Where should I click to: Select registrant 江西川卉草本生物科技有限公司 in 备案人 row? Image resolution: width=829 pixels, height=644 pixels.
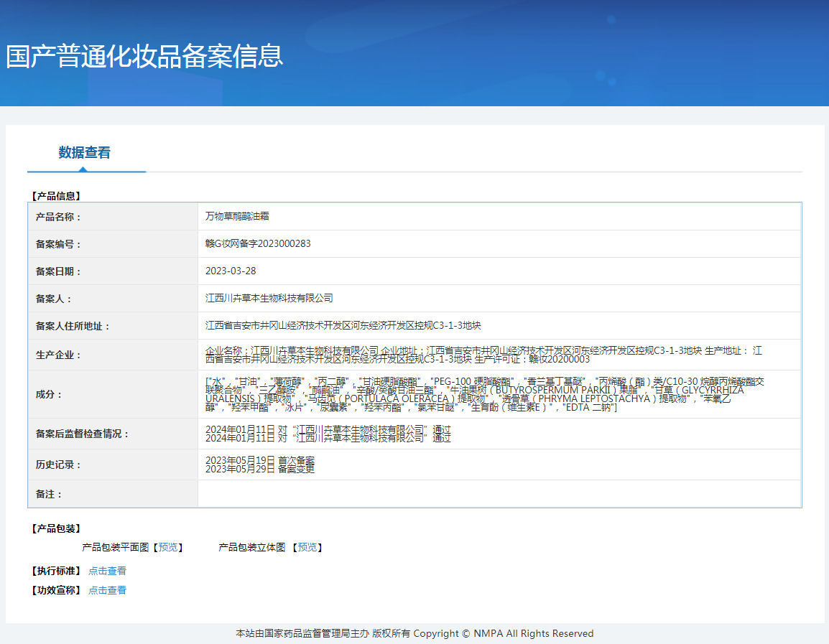269,298
